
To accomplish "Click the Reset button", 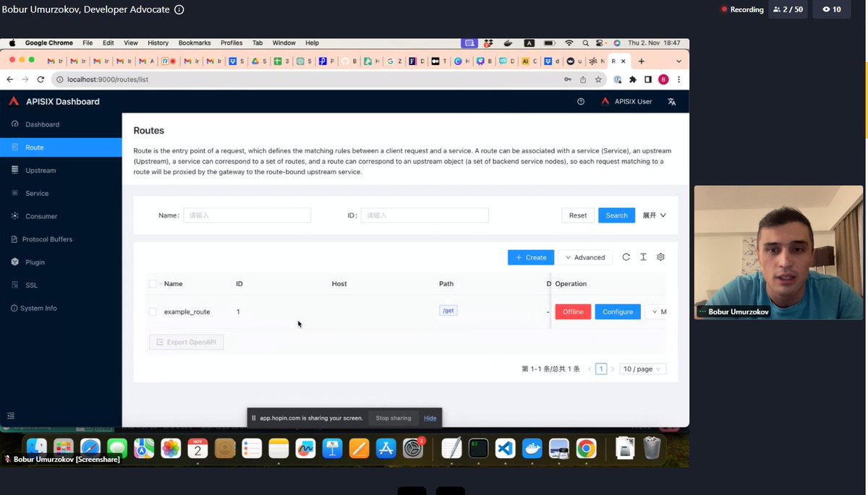I will tap(578, 215).
